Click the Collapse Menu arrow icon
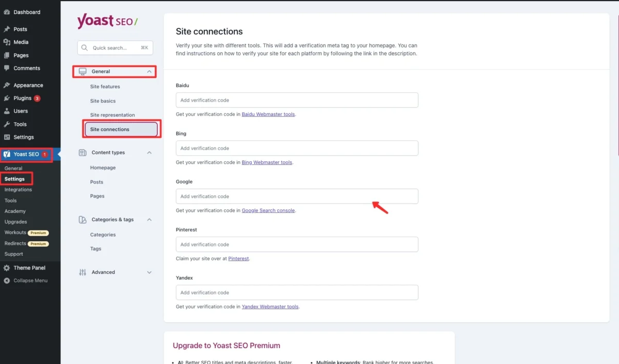Viewport: 619px width, 364px height. tap(7, 280)
